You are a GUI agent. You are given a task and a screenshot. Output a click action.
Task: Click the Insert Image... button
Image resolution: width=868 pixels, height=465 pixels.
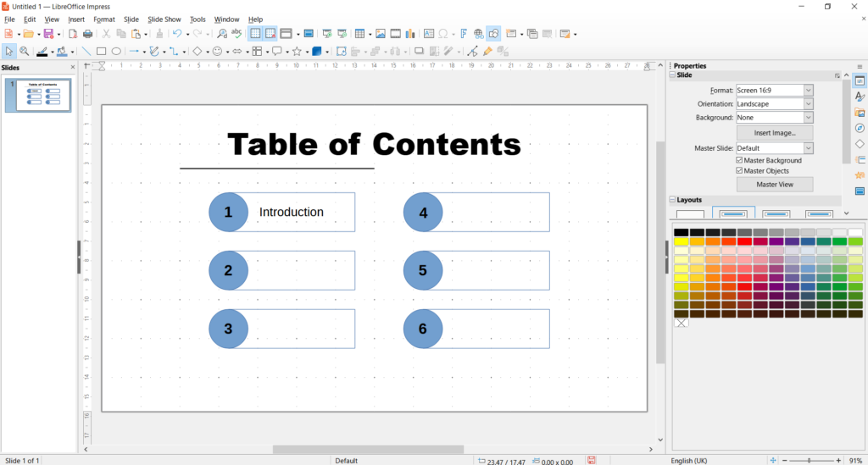[774, 133]
